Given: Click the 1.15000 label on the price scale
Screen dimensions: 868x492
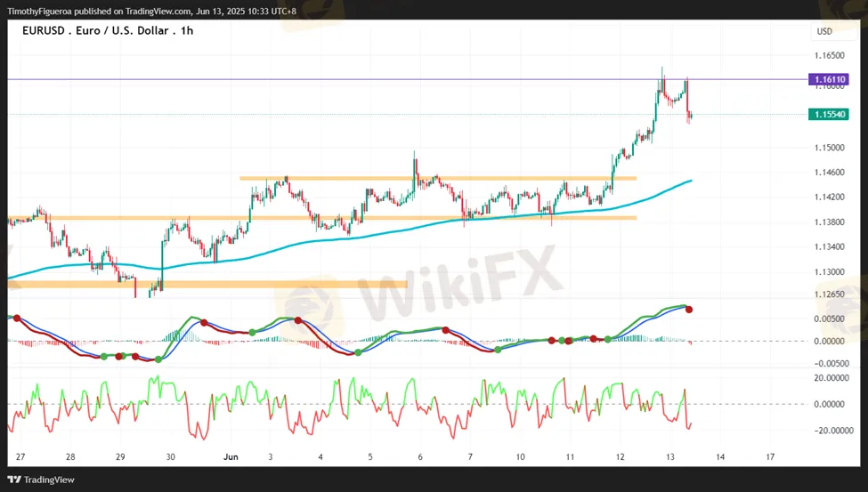Looking at the screenshot, I should tap(830, 148).
